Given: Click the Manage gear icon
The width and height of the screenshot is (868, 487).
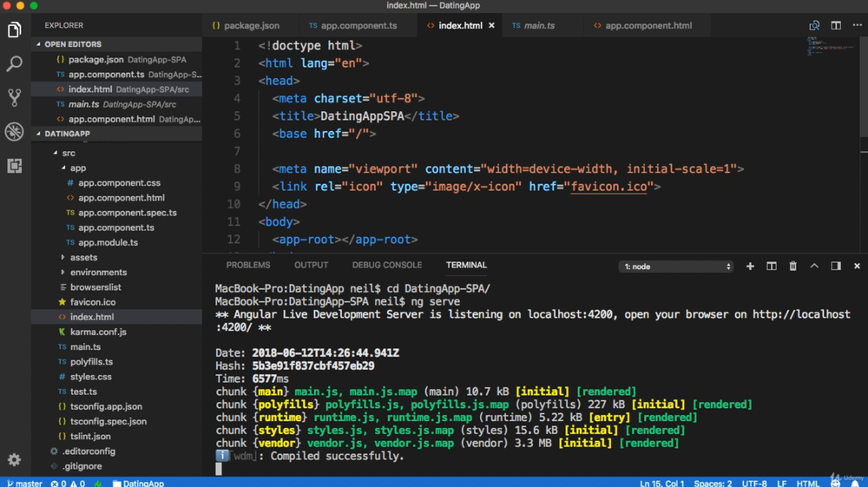Looking at the screenshot, I should 14,459.
